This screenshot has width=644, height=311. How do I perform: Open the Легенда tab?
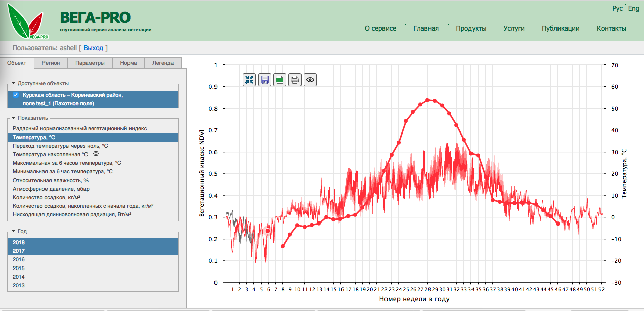163,63
